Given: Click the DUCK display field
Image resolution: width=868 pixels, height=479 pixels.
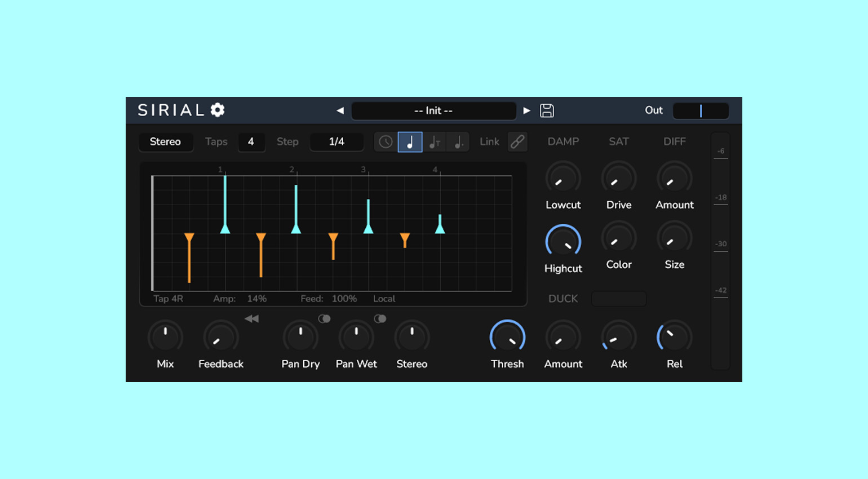Looking at the screenshot, I should pyautogui.click(x=618, y=299).
